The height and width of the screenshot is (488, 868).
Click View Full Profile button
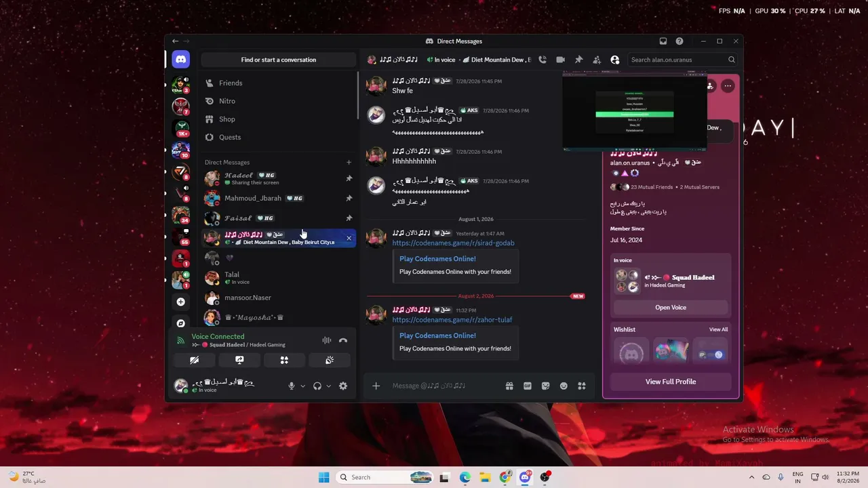pos(671,382)
